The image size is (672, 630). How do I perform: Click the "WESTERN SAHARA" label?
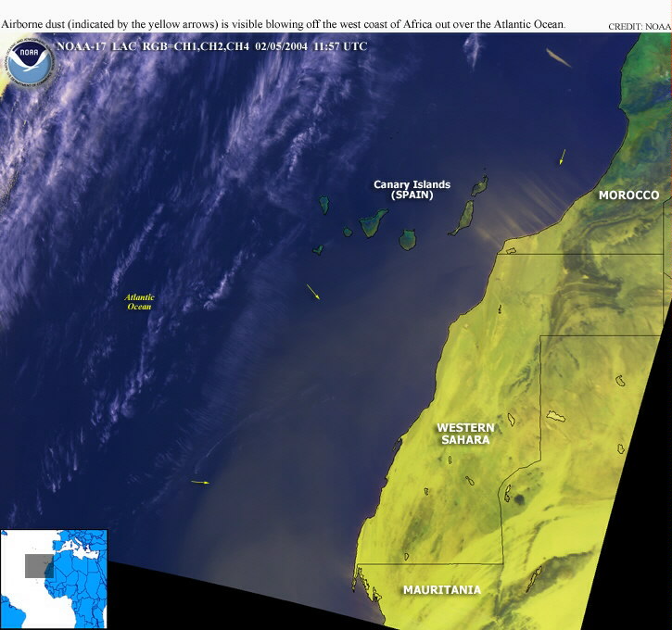[x=465, y=434]
